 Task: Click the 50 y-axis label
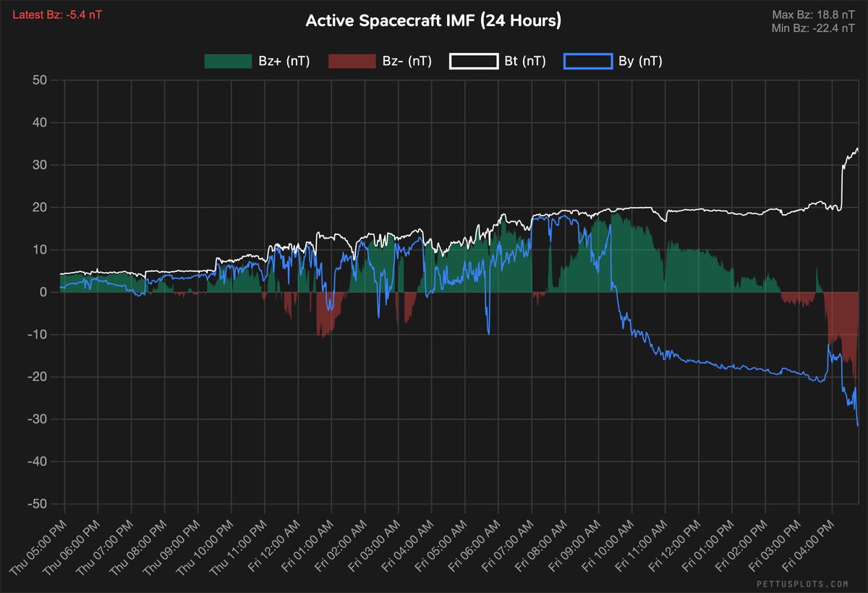[40, 80]
